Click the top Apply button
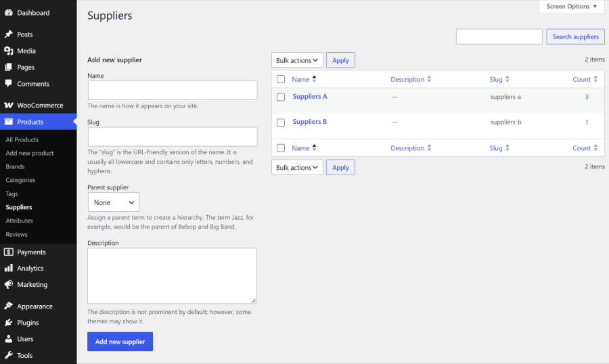Image resolution: width=609 pixels, height=364 pixels. click(340, 60)
